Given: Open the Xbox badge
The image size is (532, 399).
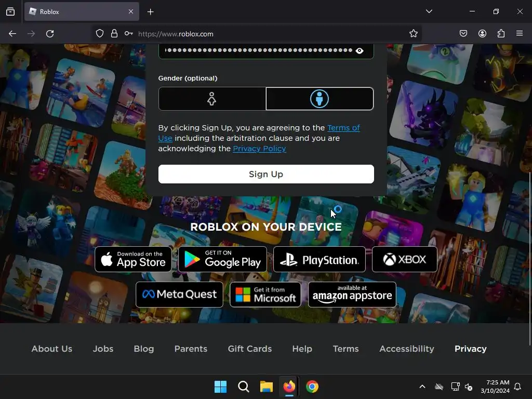Looking at the screenshot, I should pyautogui.click(x=404, y=259).
